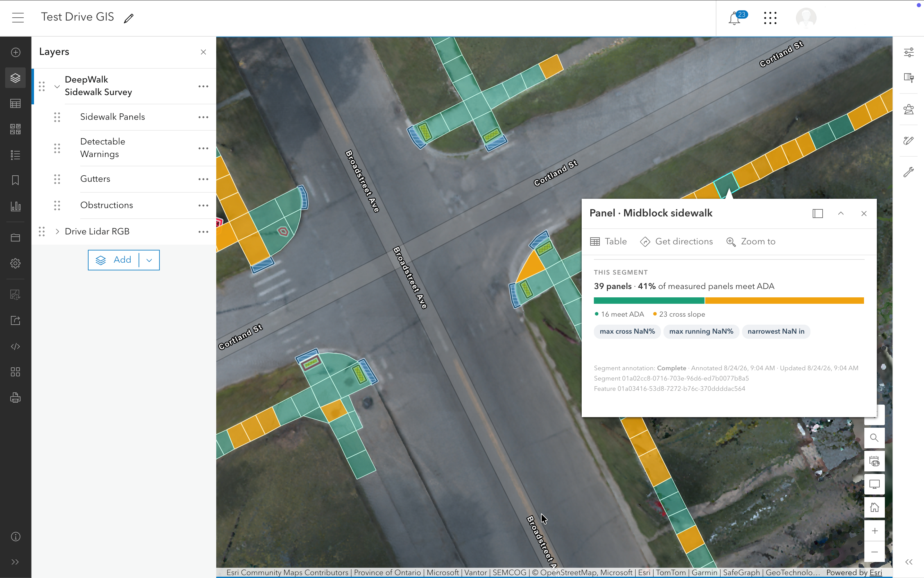Click the Add content plus icon in sidebar
Viewport: 924px width, 578px height.
coord(16,52)
